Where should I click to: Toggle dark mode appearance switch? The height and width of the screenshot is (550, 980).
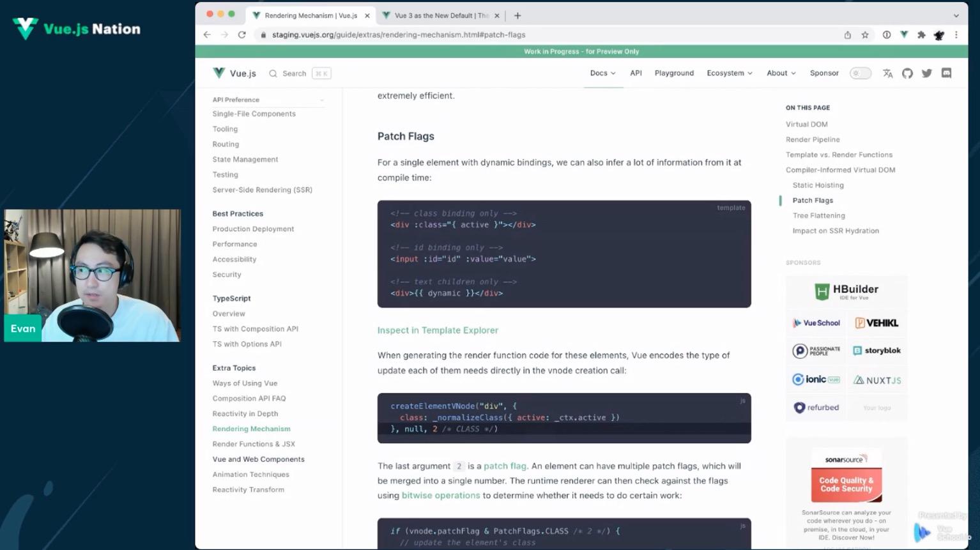[860, 73]
